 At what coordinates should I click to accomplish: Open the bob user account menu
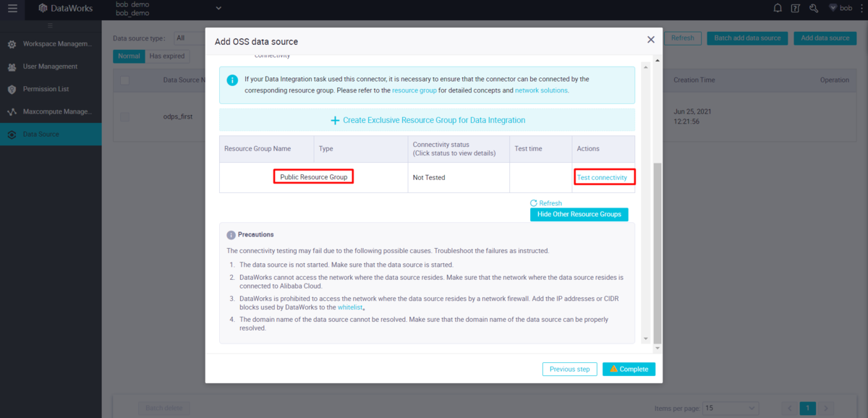(841, 9)
